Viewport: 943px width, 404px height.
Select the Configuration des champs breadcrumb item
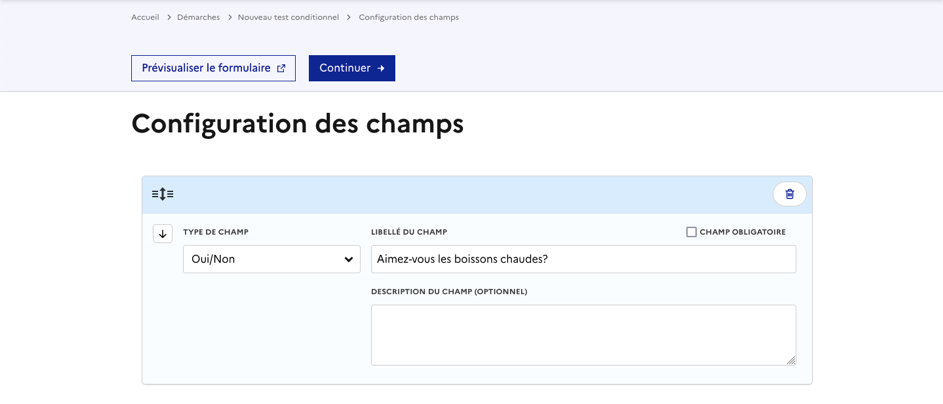(408, 17)
